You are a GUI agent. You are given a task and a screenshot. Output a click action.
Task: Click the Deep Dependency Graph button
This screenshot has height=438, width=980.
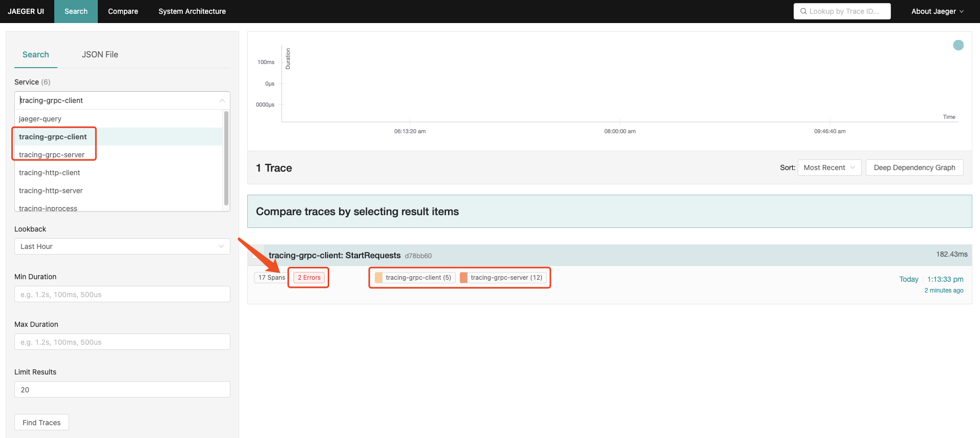click(x=914, y=168)
